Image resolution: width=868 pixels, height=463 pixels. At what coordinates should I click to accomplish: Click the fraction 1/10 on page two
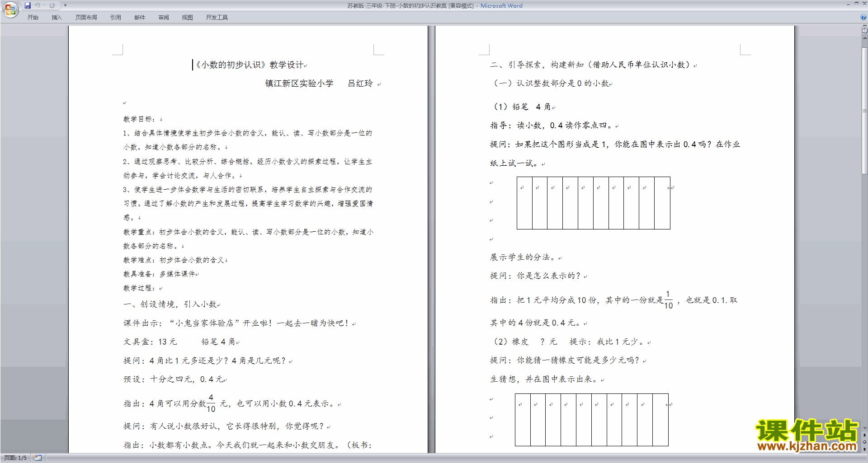point(668,300)
